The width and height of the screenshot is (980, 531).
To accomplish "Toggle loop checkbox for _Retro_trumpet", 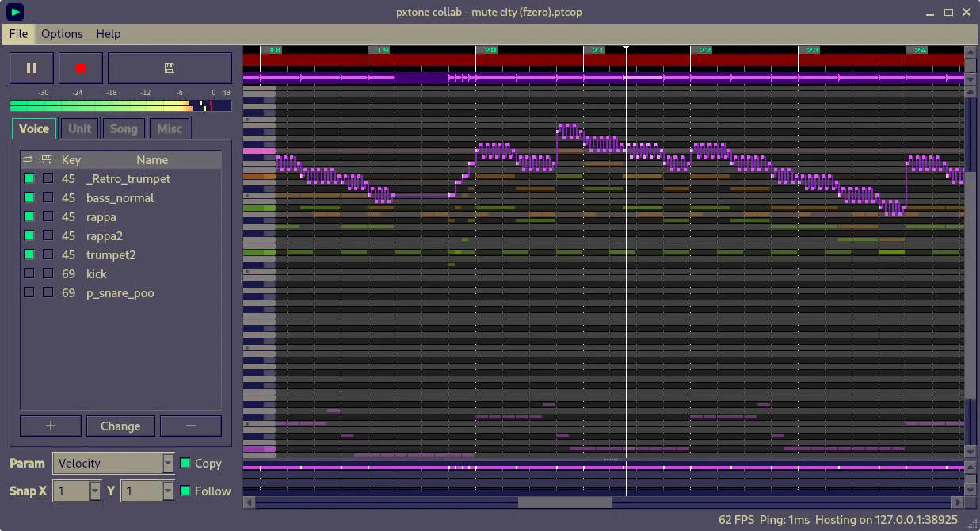I will pyautogui.click(x=29, y=178).
